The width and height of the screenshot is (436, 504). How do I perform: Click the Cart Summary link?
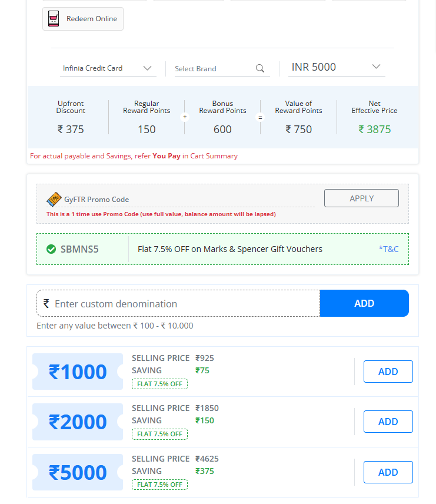213,156
